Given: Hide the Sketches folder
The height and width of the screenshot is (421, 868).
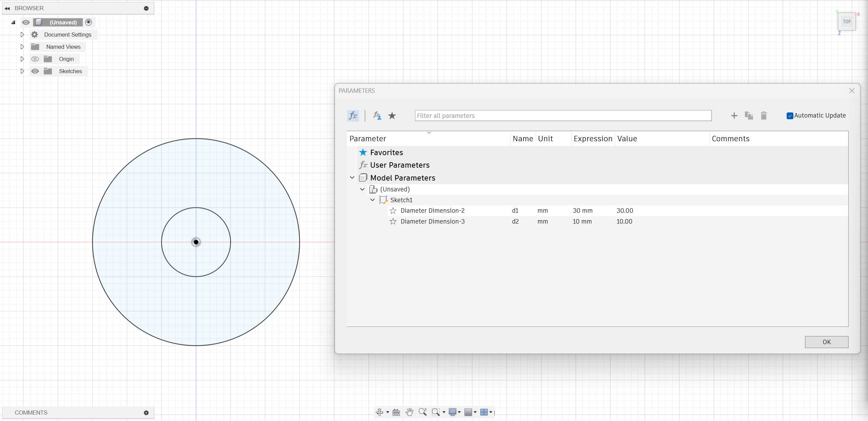Looking at the screenshot, I should (x=35, y=71).
